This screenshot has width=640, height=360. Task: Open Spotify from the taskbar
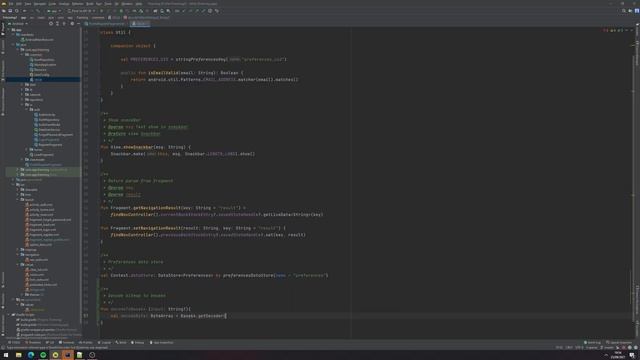point(43,355)
